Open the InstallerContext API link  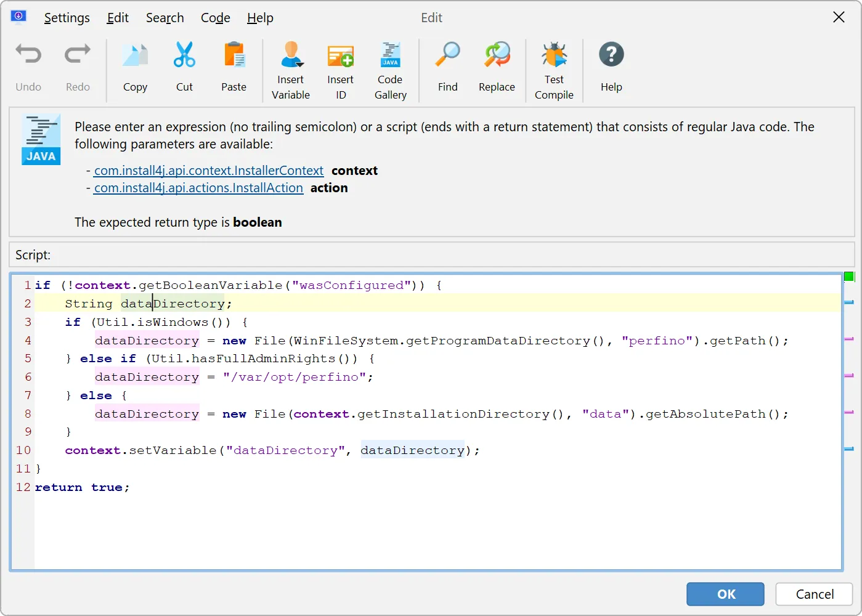pos(209,171)
